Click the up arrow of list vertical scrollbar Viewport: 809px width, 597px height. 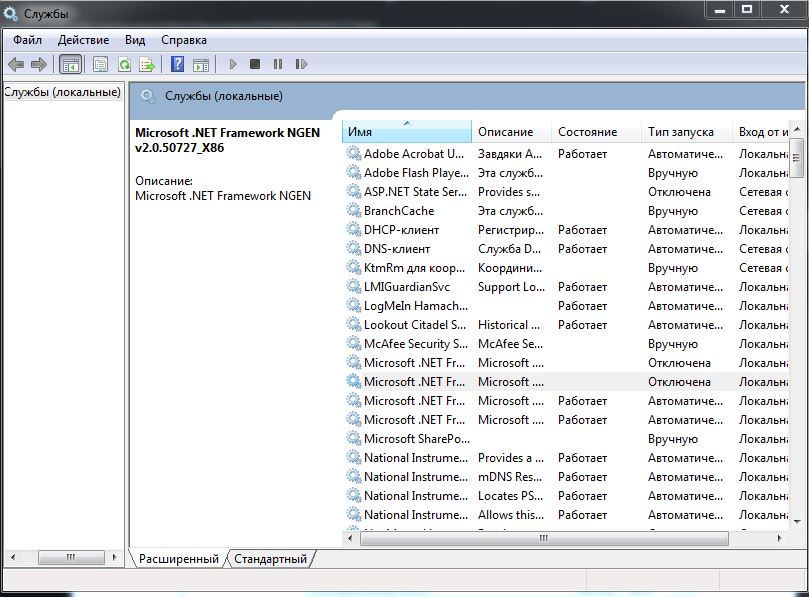pos(797,128)
